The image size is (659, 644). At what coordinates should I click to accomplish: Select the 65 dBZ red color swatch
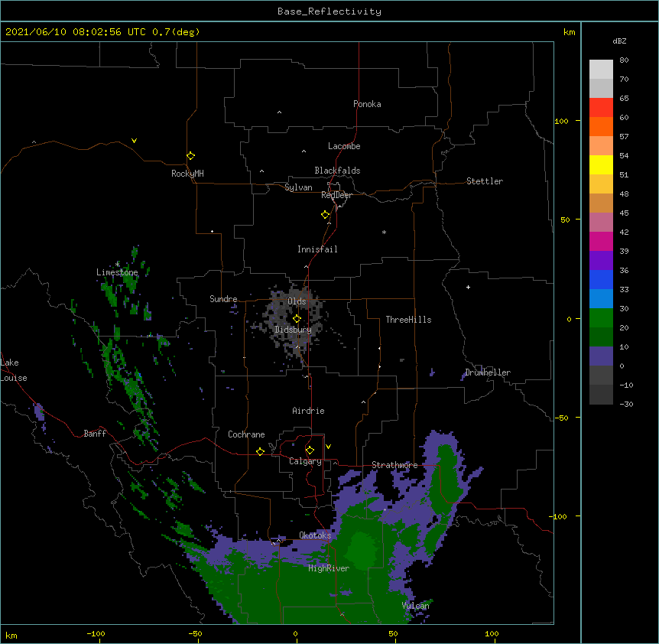tap(601, 107)
